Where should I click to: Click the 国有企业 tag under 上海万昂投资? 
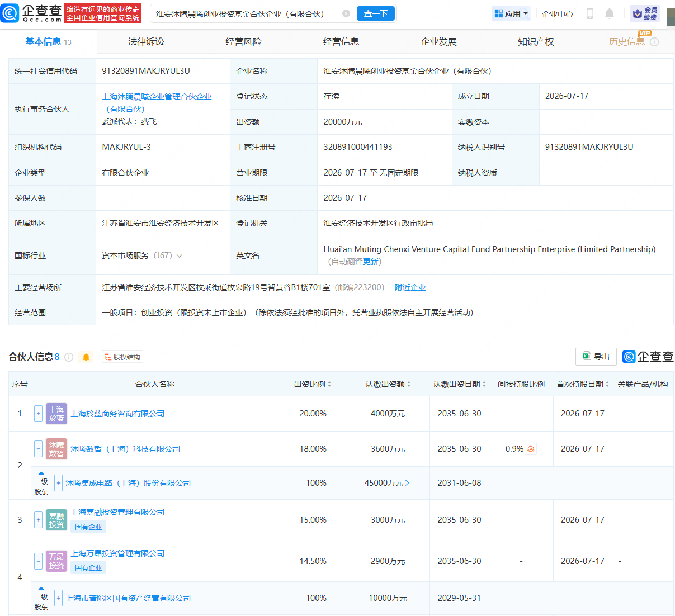coord(88,567)
